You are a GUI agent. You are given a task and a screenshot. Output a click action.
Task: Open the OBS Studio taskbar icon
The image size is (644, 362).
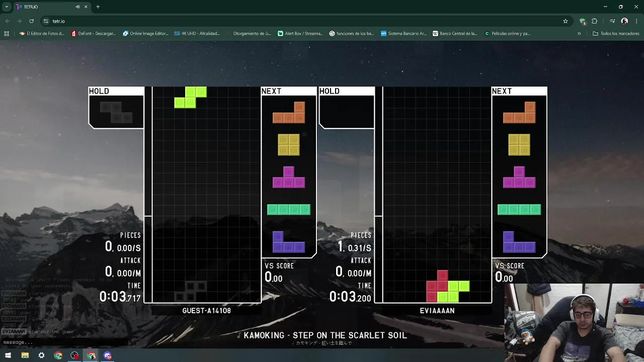[x=74, y=355]
